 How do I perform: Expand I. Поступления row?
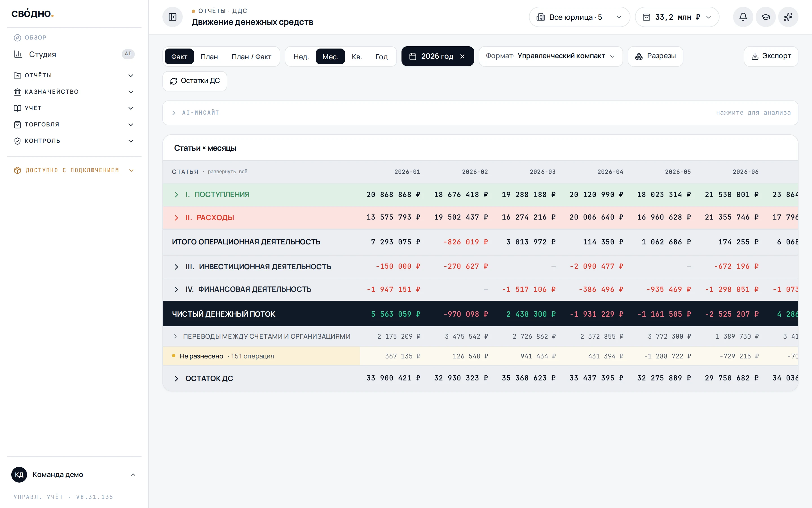point(176,194)
